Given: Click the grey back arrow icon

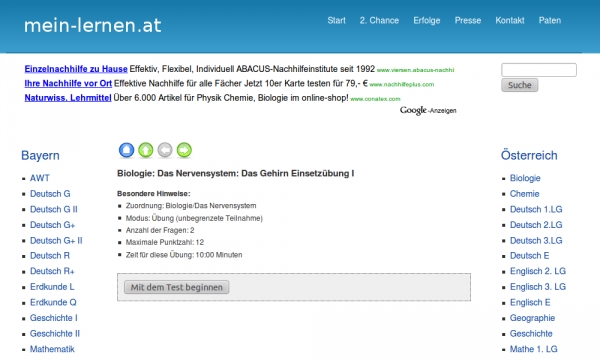Looking at the screenshot, I should [165, 150].
